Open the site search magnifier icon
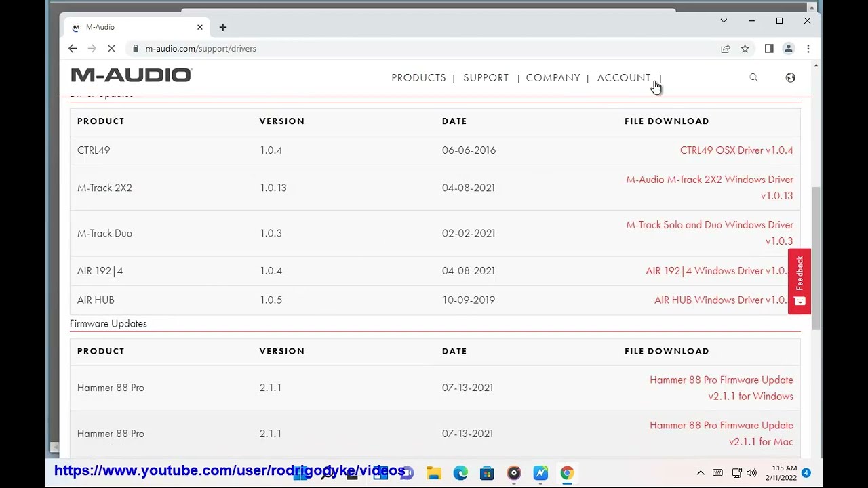868x488 pixels. click(753, 77)
